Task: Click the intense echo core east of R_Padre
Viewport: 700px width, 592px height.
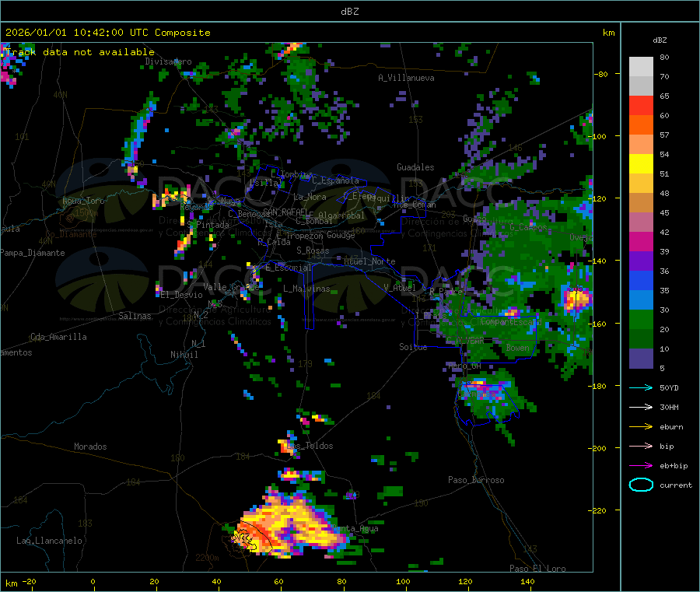Action: (x=576, y=300)
